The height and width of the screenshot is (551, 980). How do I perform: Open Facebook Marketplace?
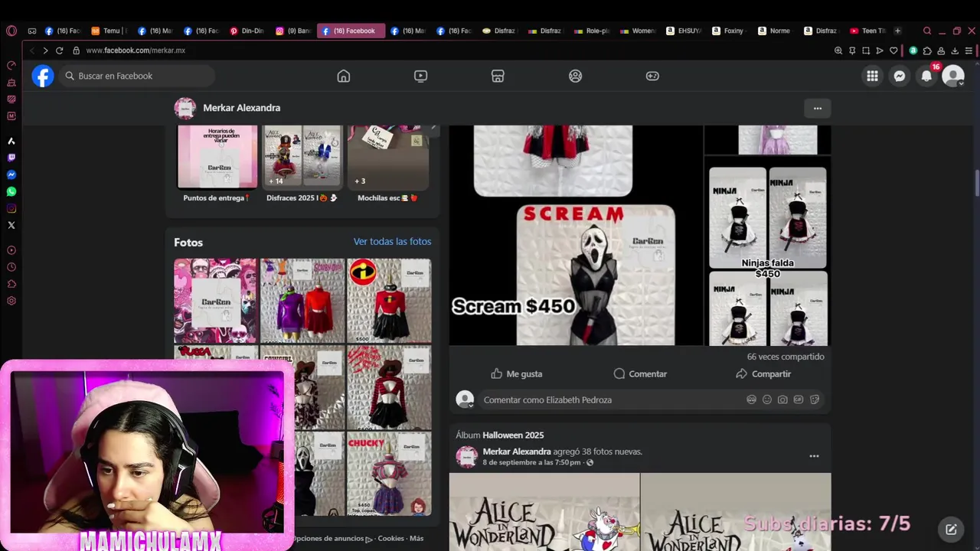[498, 76]
